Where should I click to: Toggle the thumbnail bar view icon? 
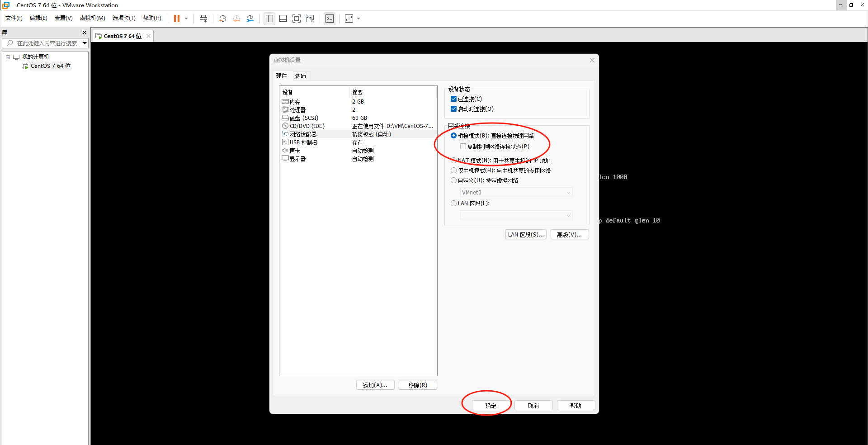coord(283,19)
